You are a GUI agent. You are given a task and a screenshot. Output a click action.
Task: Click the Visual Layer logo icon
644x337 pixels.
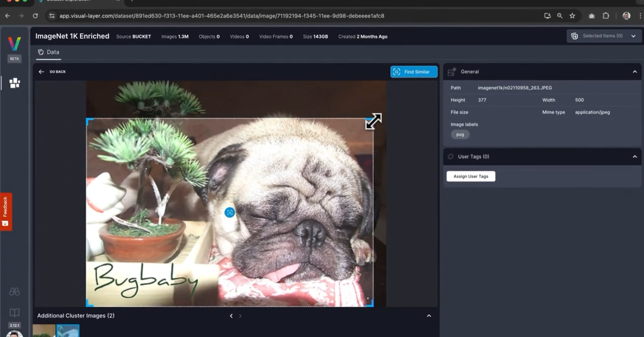pos(14,44)
